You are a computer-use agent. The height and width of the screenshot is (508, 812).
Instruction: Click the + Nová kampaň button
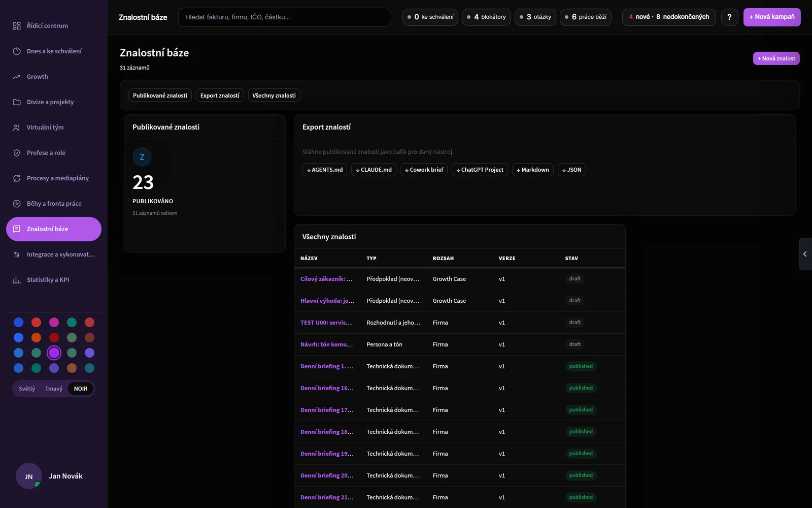click(x=772, y=17)
